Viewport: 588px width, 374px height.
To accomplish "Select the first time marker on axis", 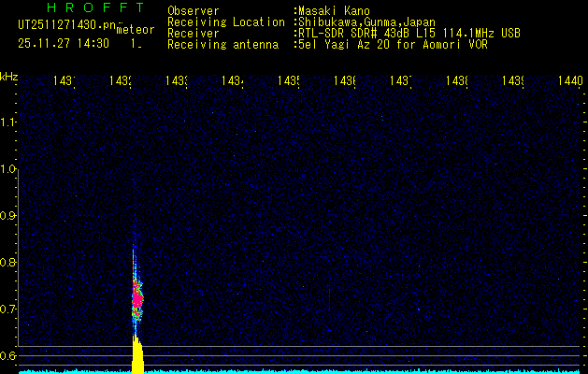I will [x=64, y=82].
